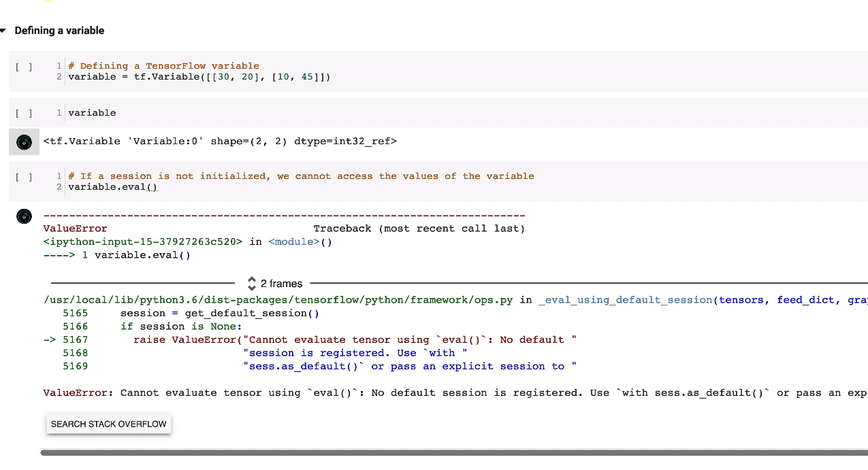
Task: Click the final 'ValueError: Cannot evaluate tensor' message
Action: click(x=455, y=392)
